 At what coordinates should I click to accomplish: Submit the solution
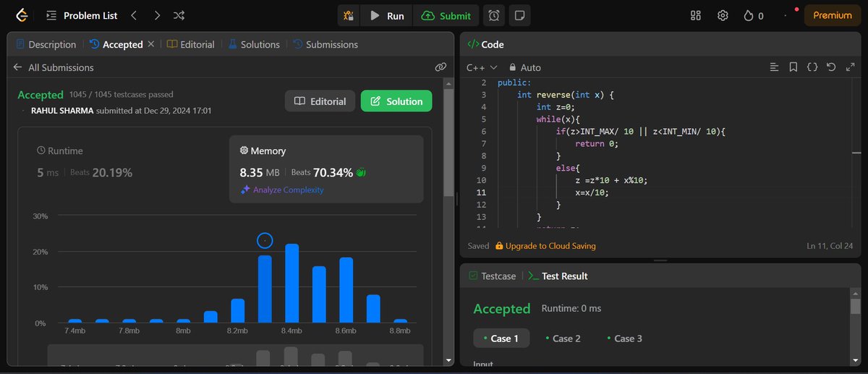tap(446, 15)
